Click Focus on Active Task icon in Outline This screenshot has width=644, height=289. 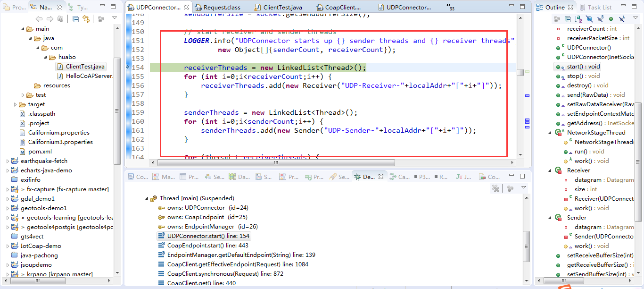click(557, 19)
